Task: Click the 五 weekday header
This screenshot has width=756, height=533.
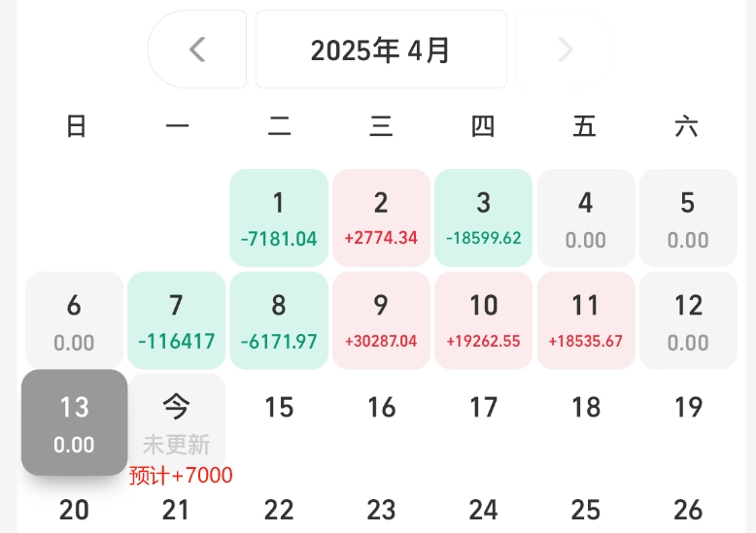Action: point(584,126)
